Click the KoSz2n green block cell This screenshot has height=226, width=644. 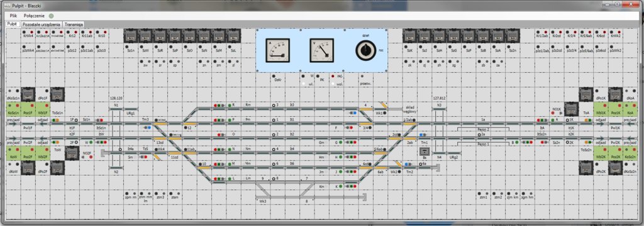630,153
